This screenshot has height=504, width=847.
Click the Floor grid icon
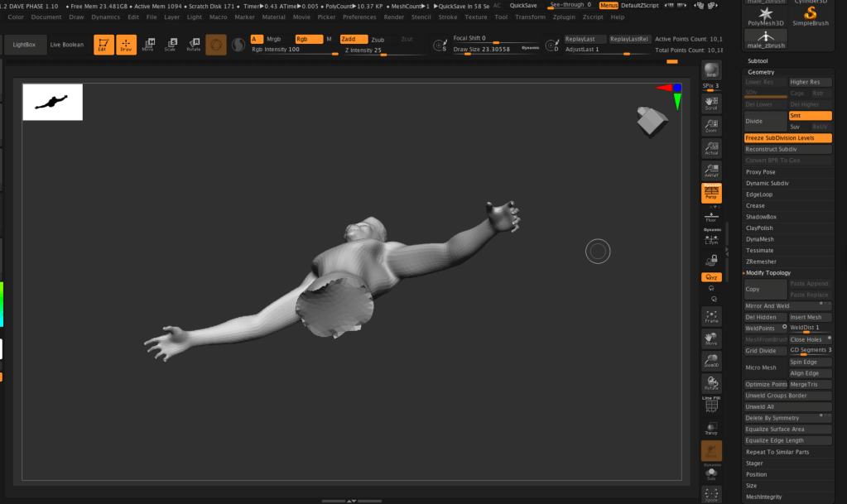pyautogui.click(x=711, y=217)
